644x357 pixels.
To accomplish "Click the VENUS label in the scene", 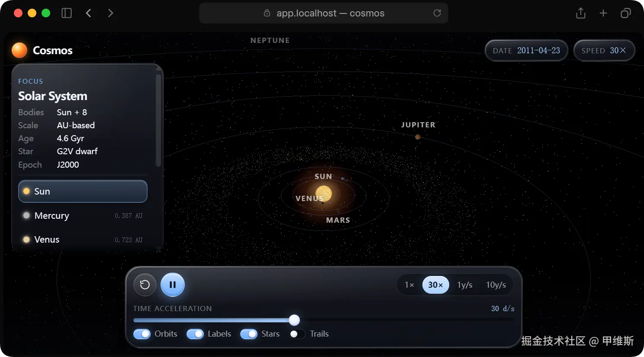I will [309, 198].
